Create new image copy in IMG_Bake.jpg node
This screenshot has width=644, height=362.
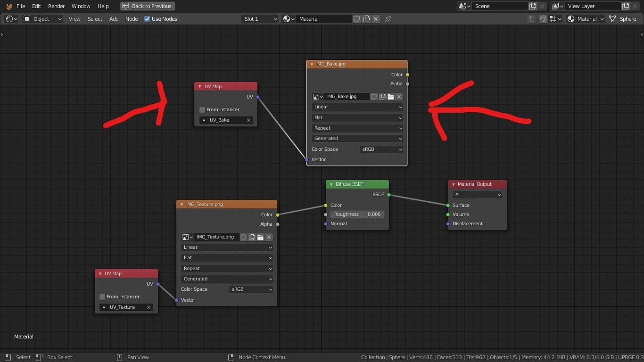click(x=382, y=97)
